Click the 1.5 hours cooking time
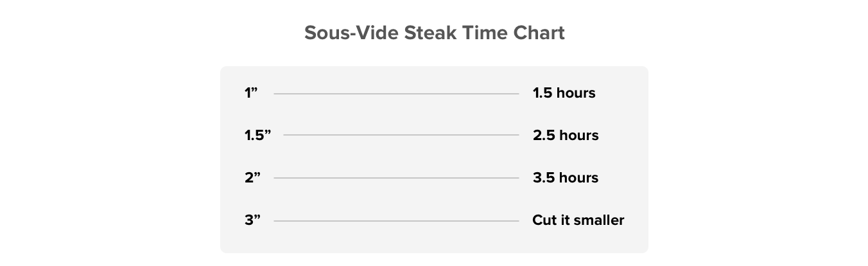 (x=564, y=93)
